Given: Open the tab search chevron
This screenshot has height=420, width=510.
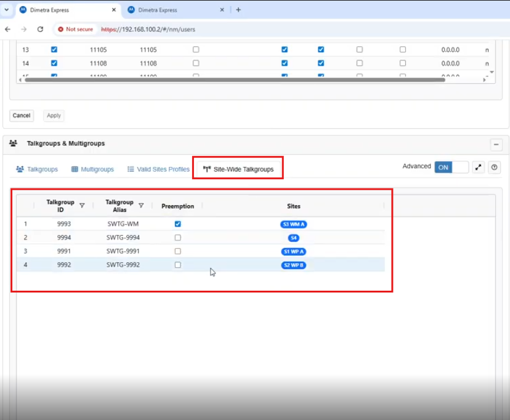Looking at the screenshot, I should tap(7, 10).
